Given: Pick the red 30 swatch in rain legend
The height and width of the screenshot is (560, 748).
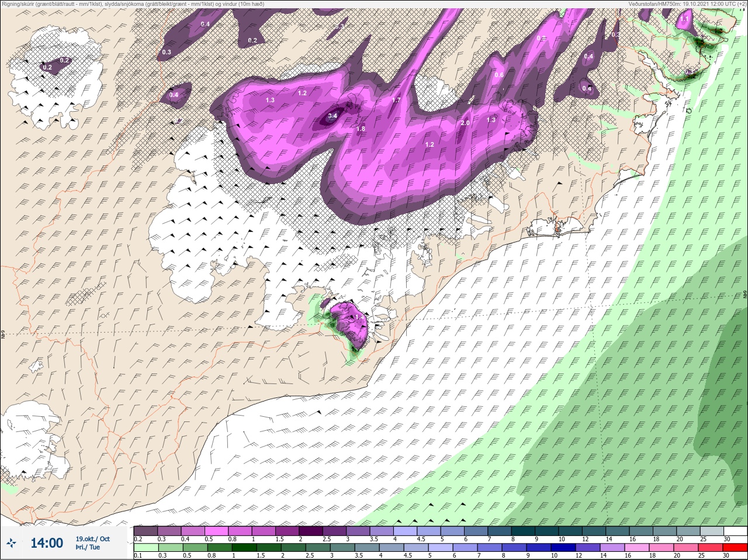Looking at the screenshot, I should coord(735,548).
